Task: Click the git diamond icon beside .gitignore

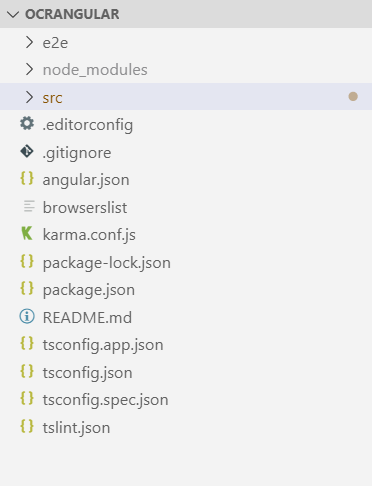Action: pos(27,151)
